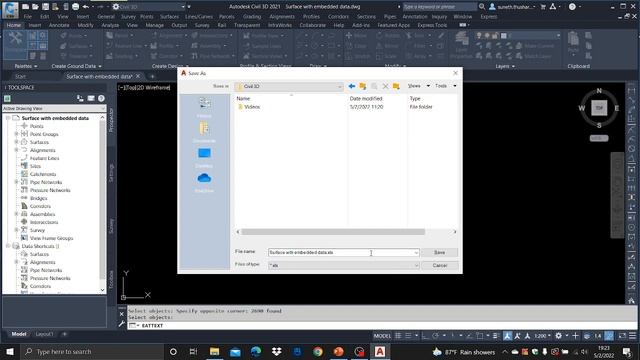The image size is (640, 360).
Task: Toggle lineweight display in the status bar
Action: pos(496,336)
